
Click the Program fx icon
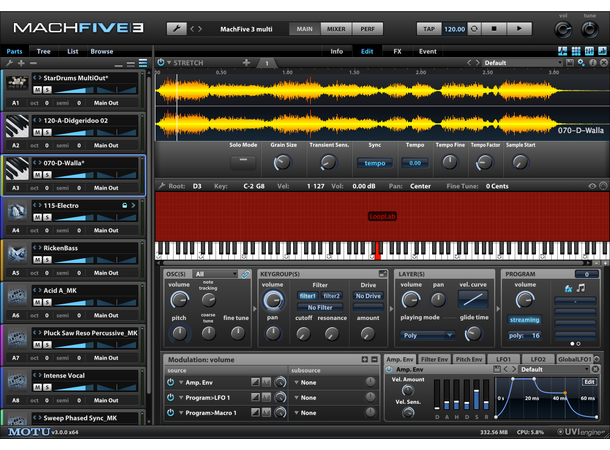[x=568, y=288]
